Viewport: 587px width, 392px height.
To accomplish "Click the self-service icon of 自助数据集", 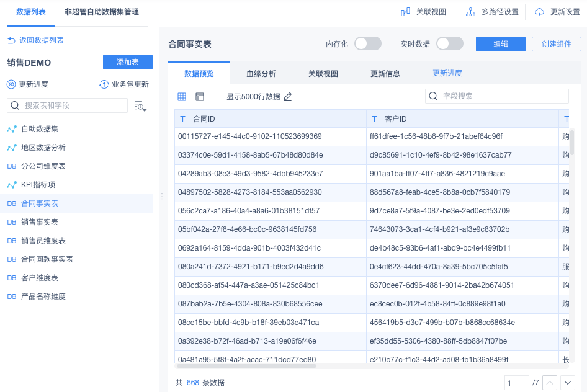I will coord(12,129).
